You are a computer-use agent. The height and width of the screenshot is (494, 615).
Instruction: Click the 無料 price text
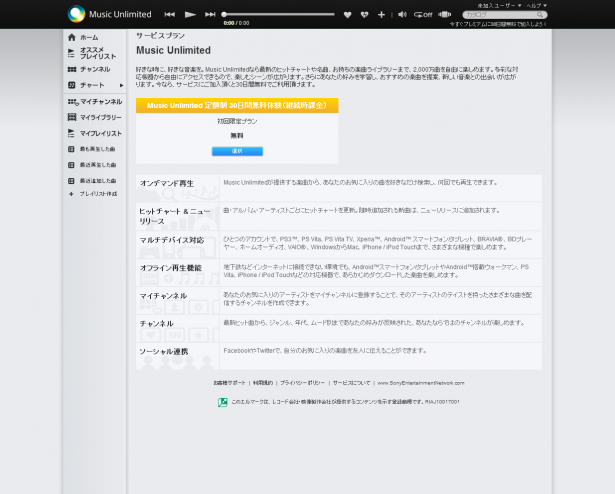click(237, 135)
